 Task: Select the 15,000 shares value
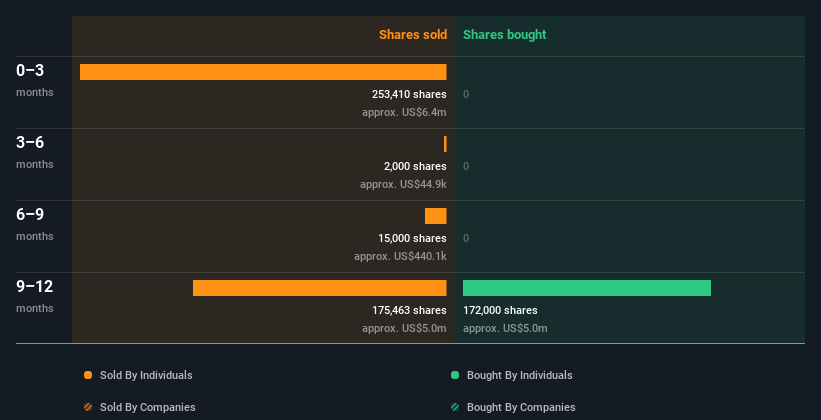pos(413,238)
